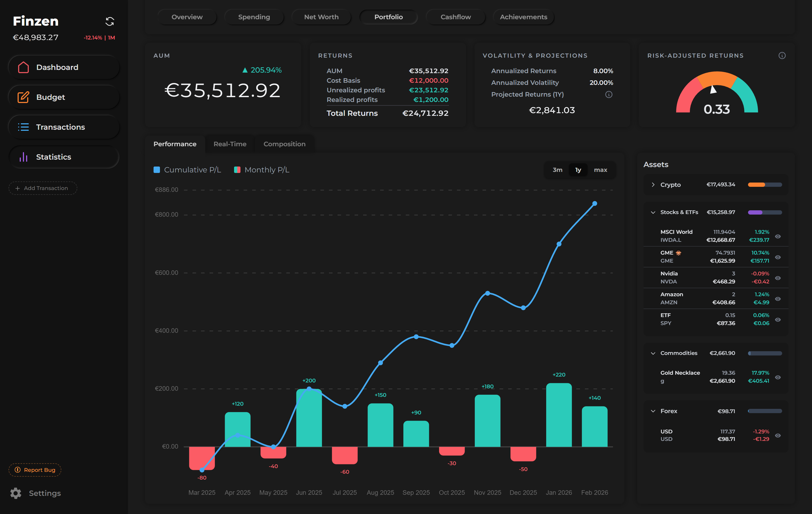The height and width of the screenshot is (514, 812).
Task: Switch to the Cashflow tab
Action: pyautogui.click(x=456, y=17)
